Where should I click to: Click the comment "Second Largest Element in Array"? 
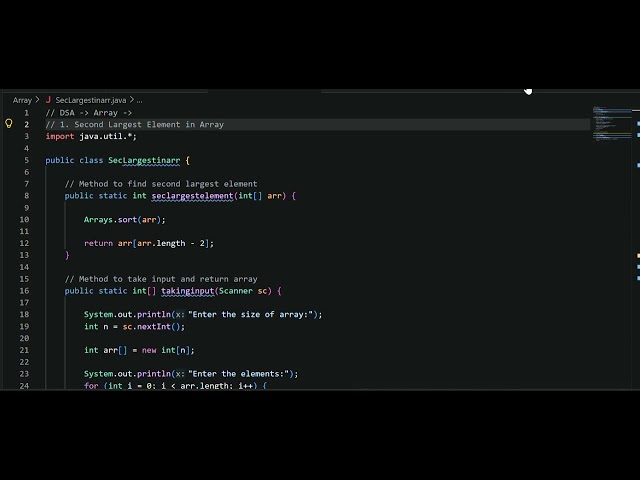tap(149, 124)
